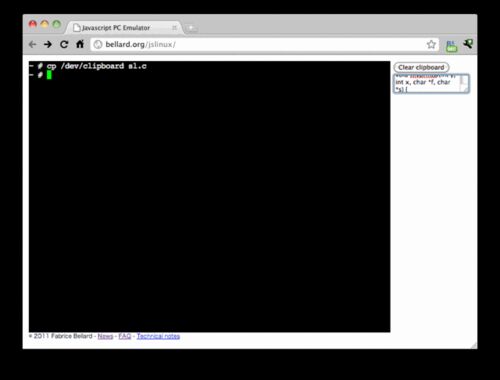Screen dimensions: 500x380
Task: Go forward using browser forward arrow
Action: 48,44
